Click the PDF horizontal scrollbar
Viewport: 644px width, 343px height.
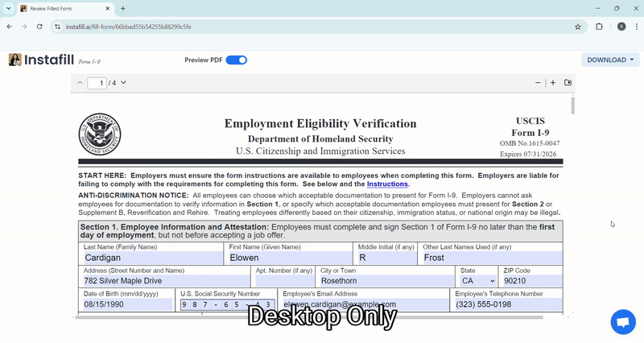[x=309, y=317]
